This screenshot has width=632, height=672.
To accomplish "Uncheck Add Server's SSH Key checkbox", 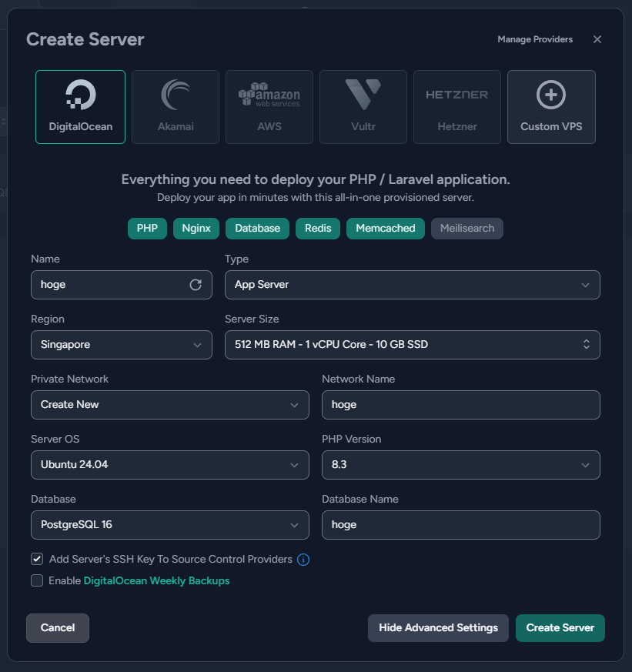I will click(37, 559).
